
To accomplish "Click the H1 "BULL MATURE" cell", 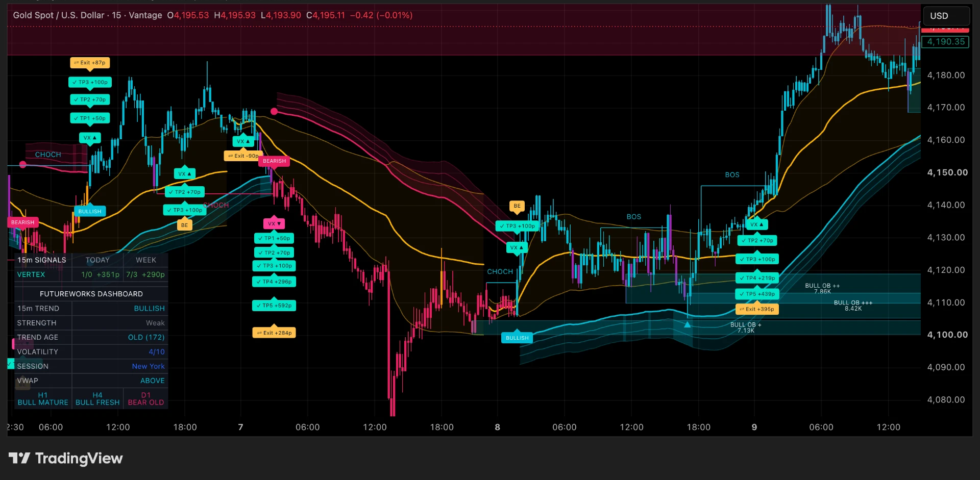I will click(43, 399).
